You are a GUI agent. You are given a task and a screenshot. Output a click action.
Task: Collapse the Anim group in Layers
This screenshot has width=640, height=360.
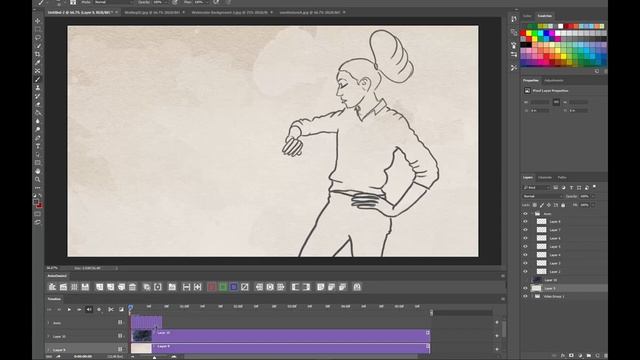pos(533,213)
